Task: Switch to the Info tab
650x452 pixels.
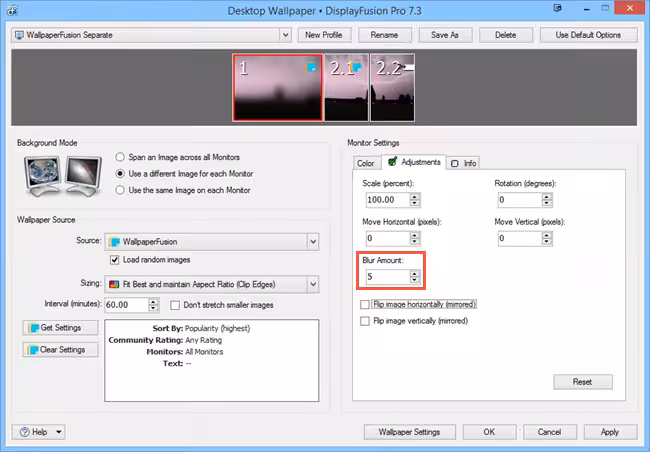Action: [x=464, y=162]
